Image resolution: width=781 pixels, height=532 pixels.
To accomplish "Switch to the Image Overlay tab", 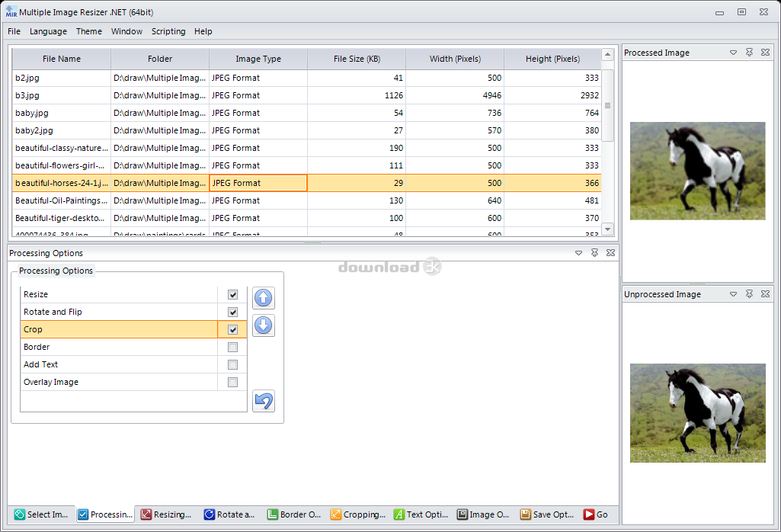I will pyautogui.click(x=484, y=514).
